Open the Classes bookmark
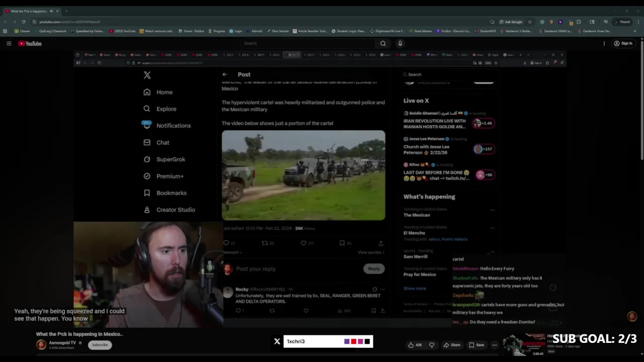This screenshot has height=362, width=644. (x=22, y=31)
